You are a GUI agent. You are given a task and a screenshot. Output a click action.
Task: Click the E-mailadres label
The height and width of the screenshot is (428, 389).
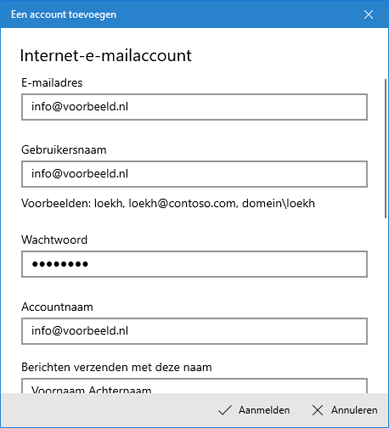(52, 83)
